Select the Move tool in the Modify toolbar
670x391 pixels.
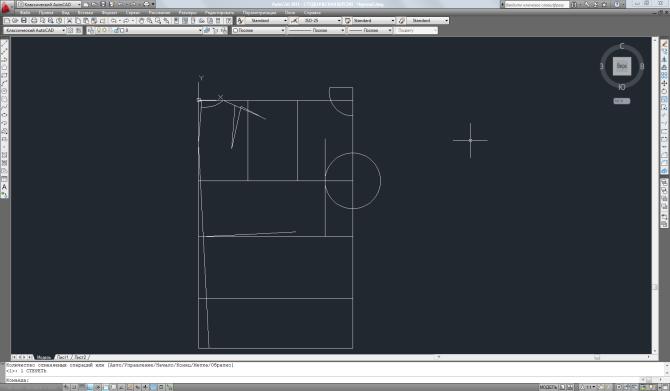click(664, 83)
